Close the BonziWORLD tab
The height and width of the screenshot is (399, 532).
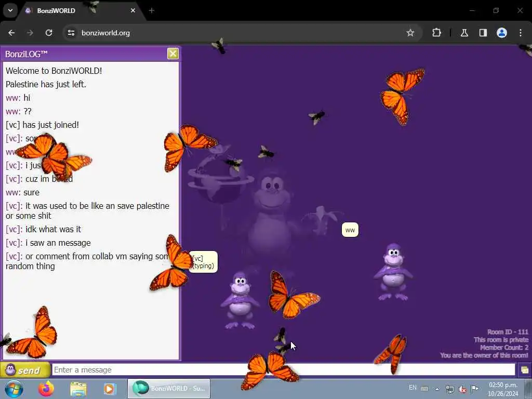pos(133,10)
